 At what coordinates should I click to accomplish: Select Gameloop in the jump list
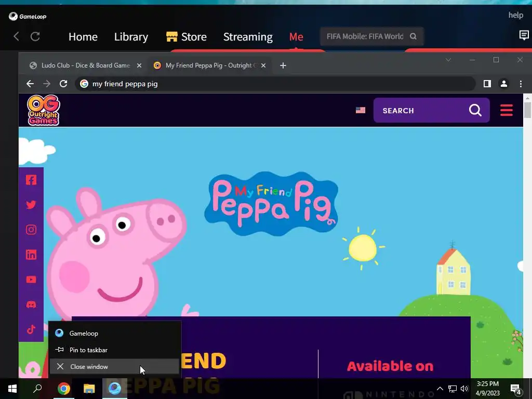[x=115, y=334]
